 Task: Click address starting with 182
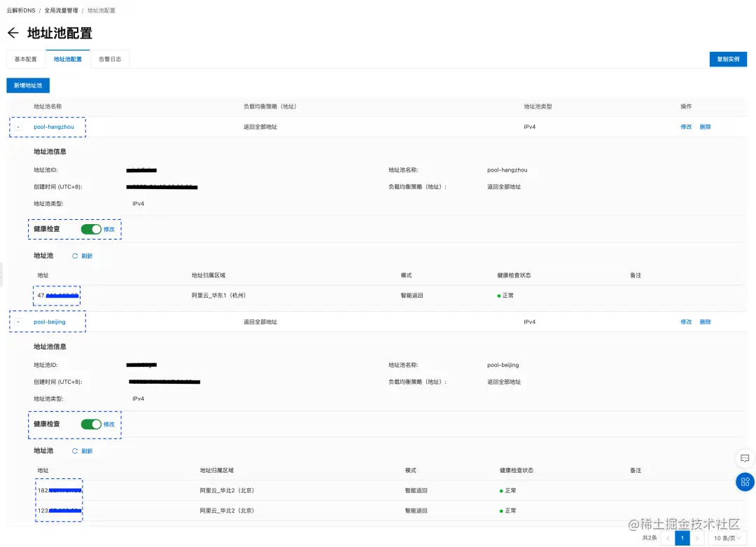pos(59,490)
